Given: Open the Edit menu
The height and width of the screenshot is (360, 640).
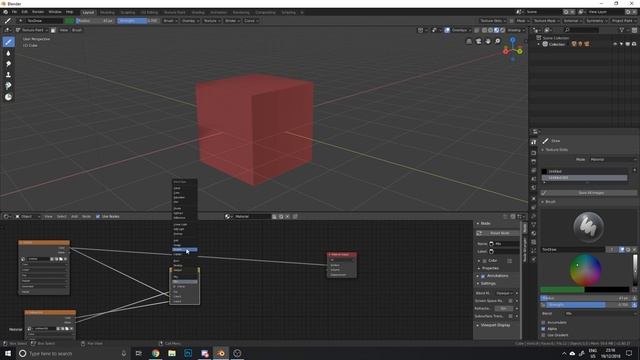Looking at the screenshot, I should (x=24, y=12).
